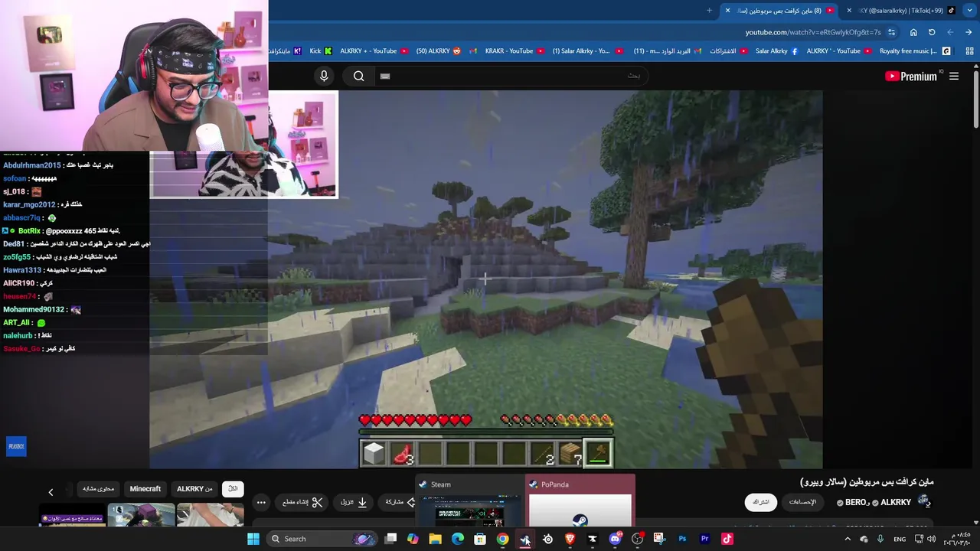Image resolution: width=980 pixels, height=551 pixels.
Task: Select the ALKRKY من filter chip
Action: pyautogui.click(x=195, y=489)
